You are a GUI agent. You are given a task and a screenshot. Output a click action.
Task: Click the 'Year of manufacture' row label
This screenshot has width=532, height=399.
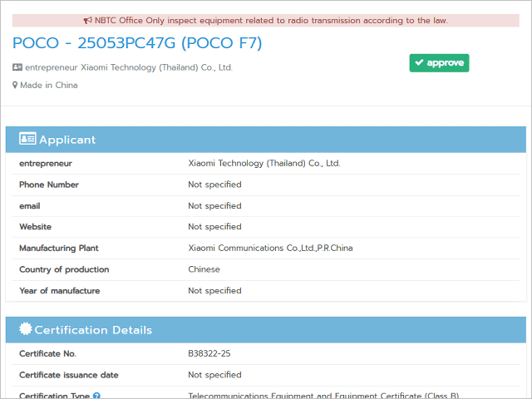coord(59,291)
